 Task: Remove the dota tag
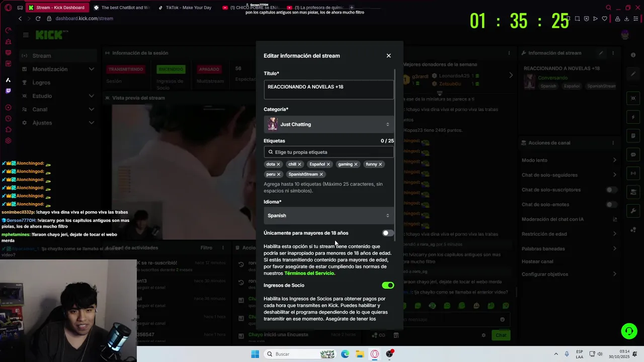[x=278, y=164]
